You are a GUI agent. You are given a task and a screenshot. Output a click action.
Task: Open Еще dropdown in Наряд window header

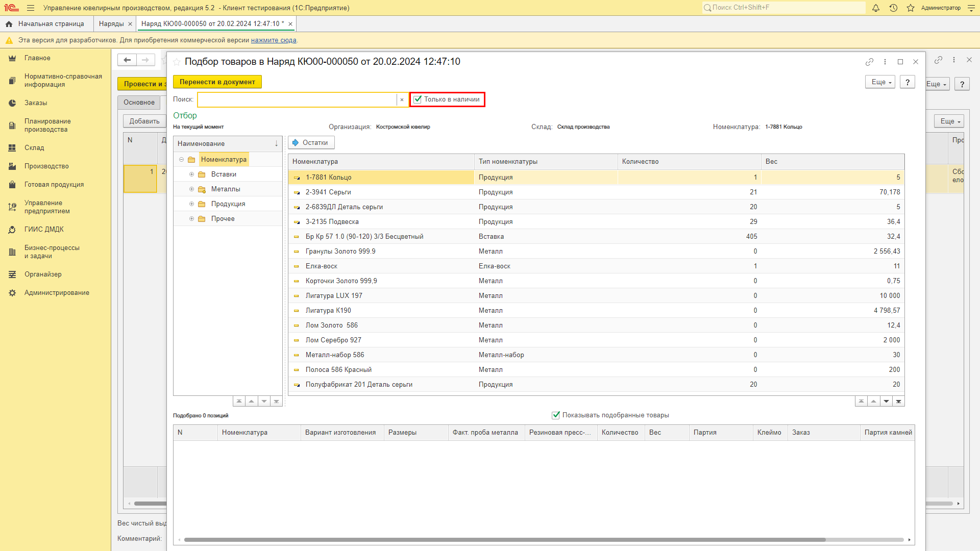tap(937, 84)
